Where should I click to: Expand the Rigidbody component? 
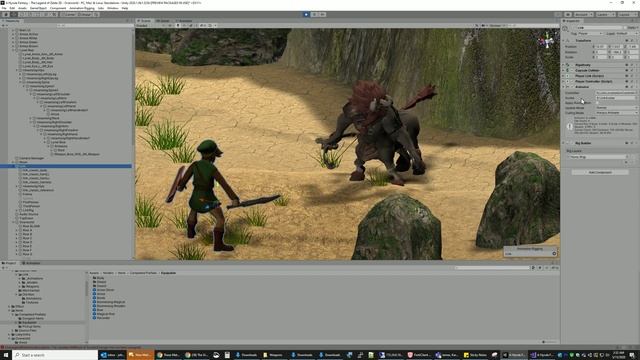click(564, 65)
